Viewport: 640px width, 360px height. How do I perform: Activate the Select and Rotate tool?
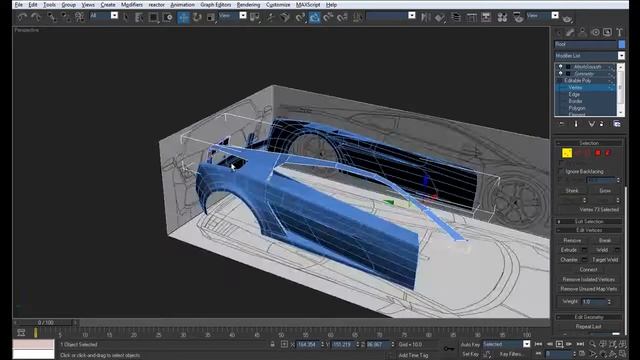click(x=197, y=17)
